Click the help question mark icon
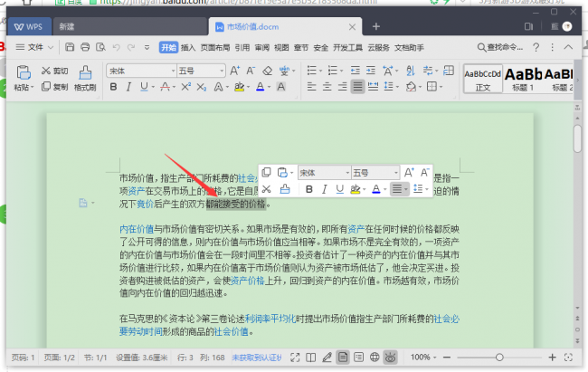 536,47
